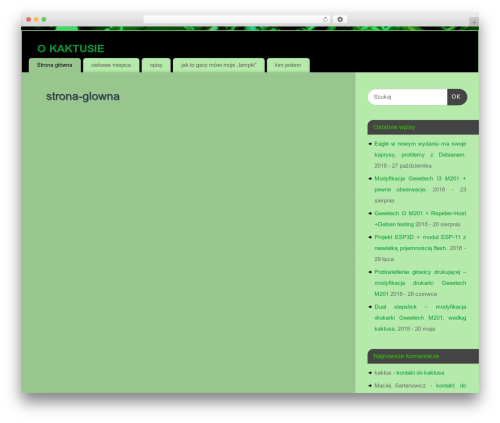Open post Eagle w nowym wydaniu
Screen dimensions: 500x423
click(x=420, y=149)
